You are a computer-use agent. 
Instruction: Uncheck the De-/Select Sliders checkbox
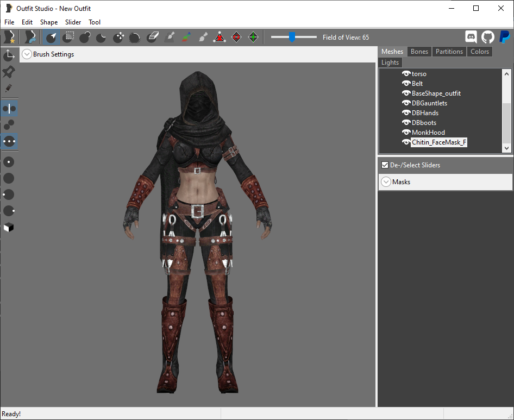[385, 165]
